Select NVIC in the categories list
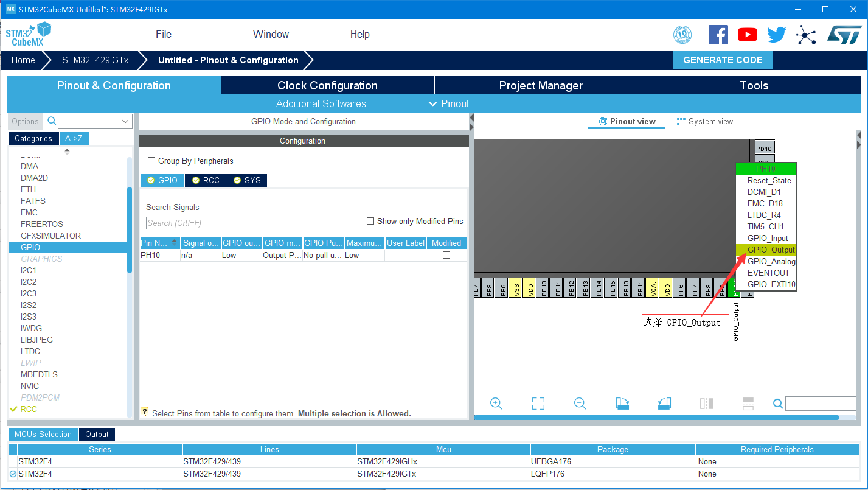 [x=29, y=386]
